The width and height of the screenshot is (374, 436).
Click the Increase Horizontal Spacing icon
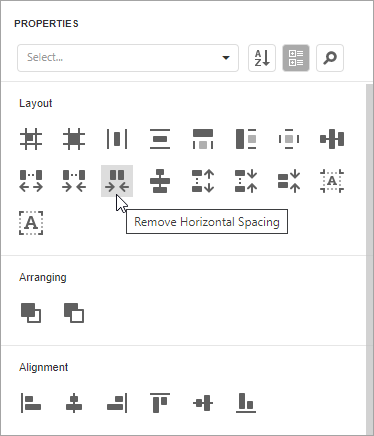31,181
